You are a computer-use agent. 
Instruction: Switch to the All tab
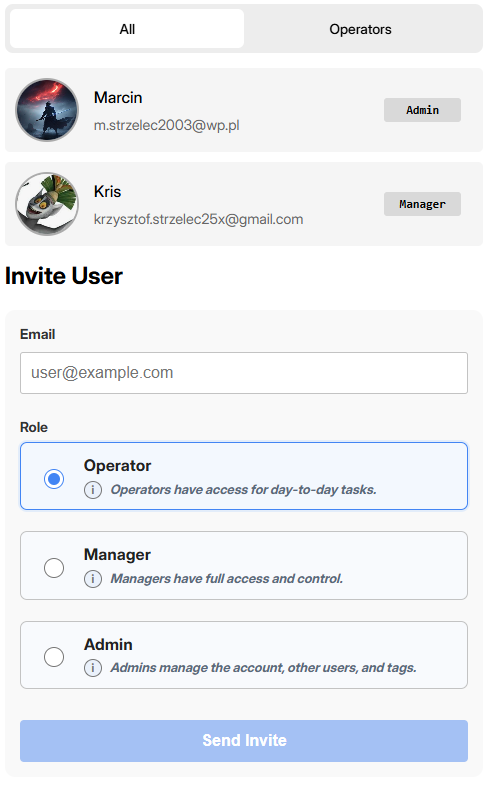pyautogui.click(x=127, y=29)
